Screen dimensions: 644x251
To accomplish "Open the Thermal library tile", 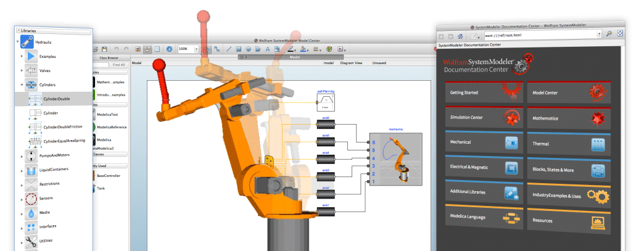I will click(569, 144).
